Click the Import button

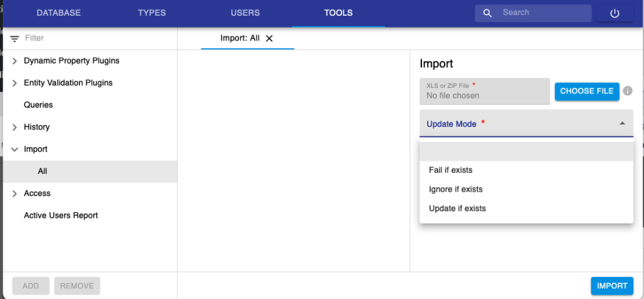coord(612,286)
